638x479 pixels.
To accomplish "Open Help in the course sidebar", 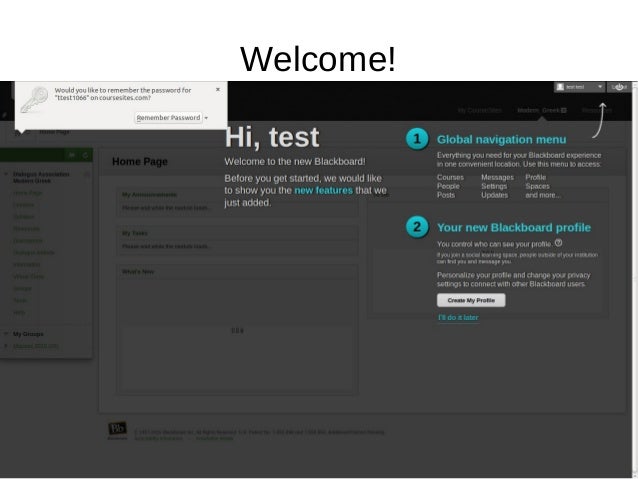I will click(19, 312).
